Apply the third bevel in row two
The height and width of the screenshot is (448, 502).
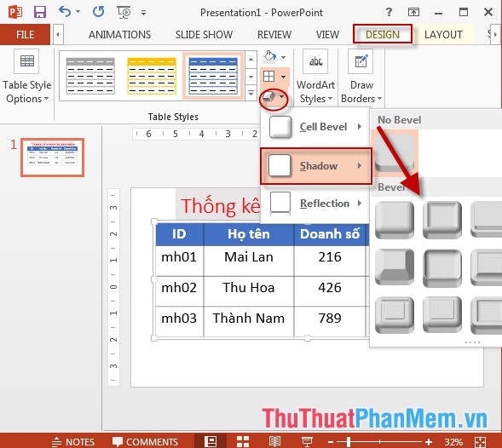coord(487,267)
